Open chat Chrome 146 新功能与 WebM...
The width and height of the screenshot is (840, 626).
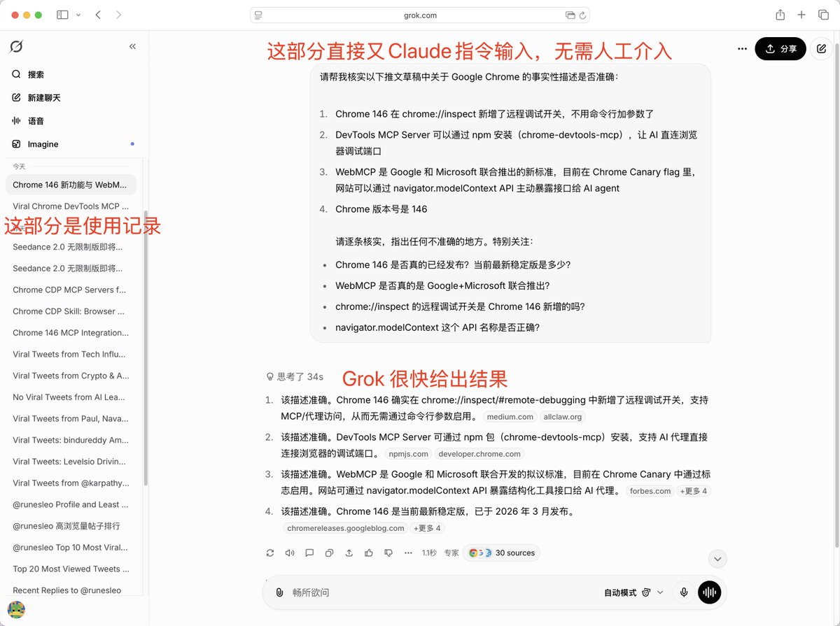pyautogui.click(x=71, y=185)
